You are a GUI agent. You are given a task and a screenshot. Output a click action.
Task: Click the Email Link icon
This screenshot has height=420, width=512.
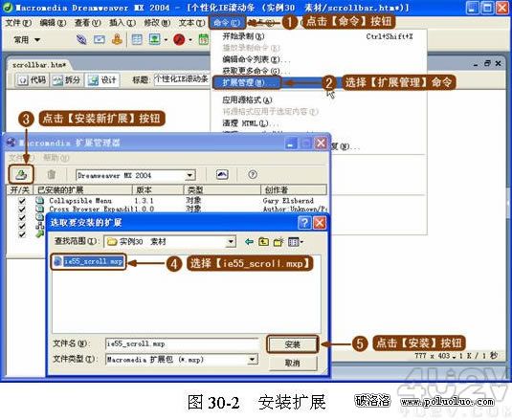pyautogui.click(x=100, y=40)
